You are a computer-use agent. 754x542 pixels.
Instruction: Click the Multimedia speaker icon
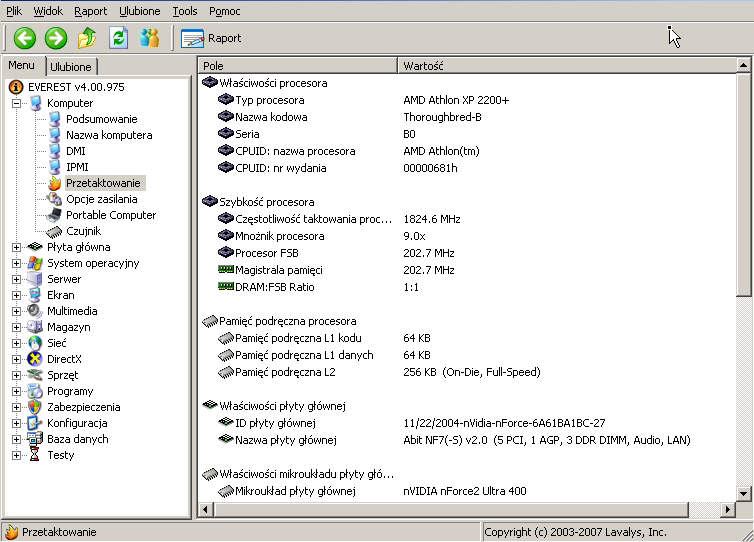(35, 311)
